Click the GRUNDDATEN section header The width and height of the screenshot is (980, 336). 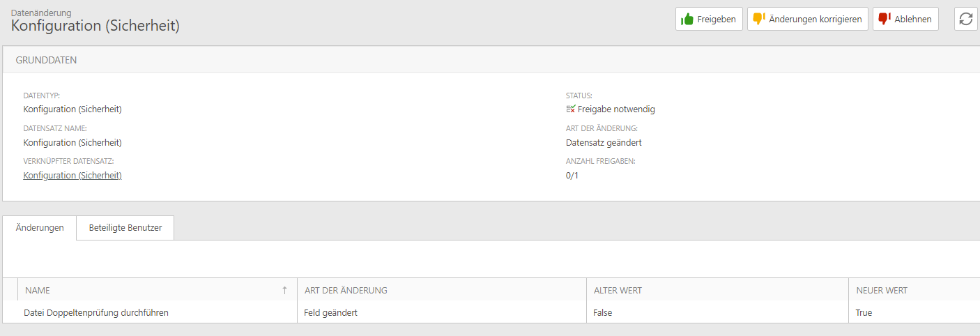tap(491, 60)
